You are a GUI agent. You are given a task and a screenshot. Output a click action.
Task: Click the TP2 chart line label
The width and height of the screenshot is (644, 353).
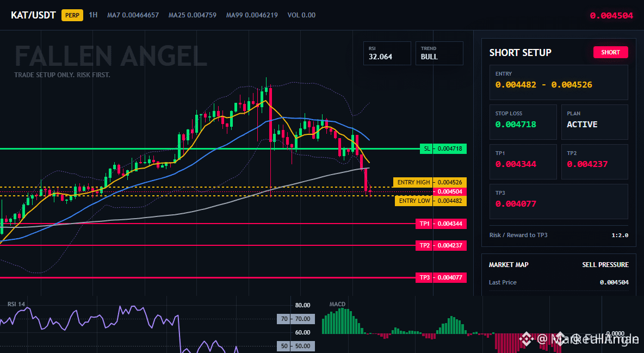tap(441, 245)
